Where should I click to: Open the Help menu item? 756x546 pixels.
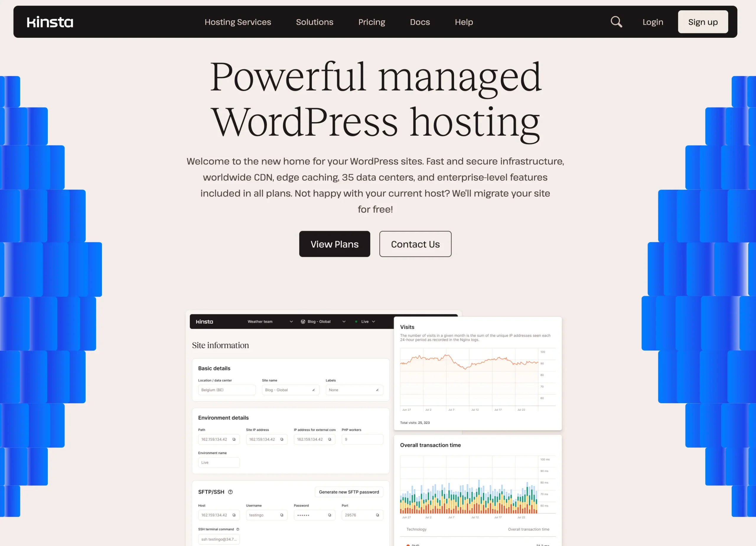[x=464, y=22]
